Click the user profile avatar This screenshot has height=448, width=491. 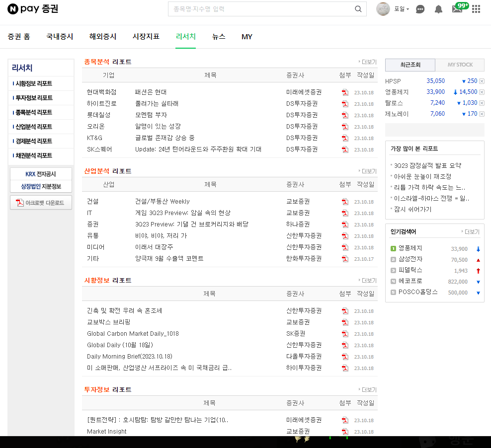[383, 9]
